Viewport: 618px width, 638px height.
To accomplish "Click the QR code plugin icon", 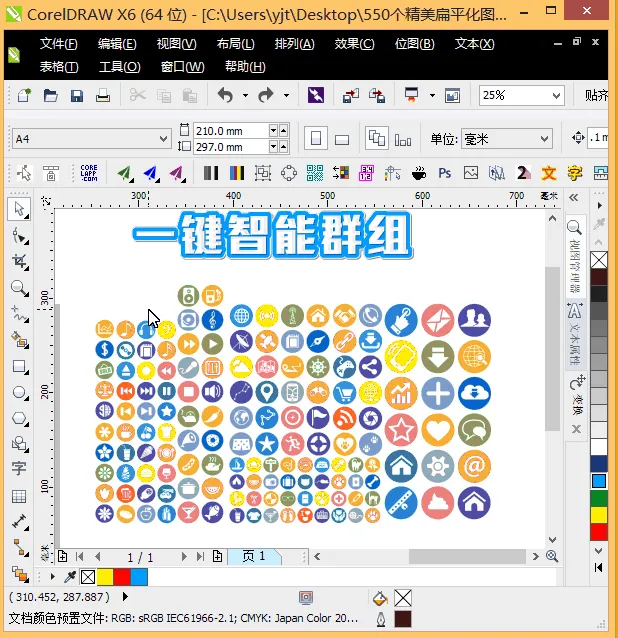I will 314,173.
